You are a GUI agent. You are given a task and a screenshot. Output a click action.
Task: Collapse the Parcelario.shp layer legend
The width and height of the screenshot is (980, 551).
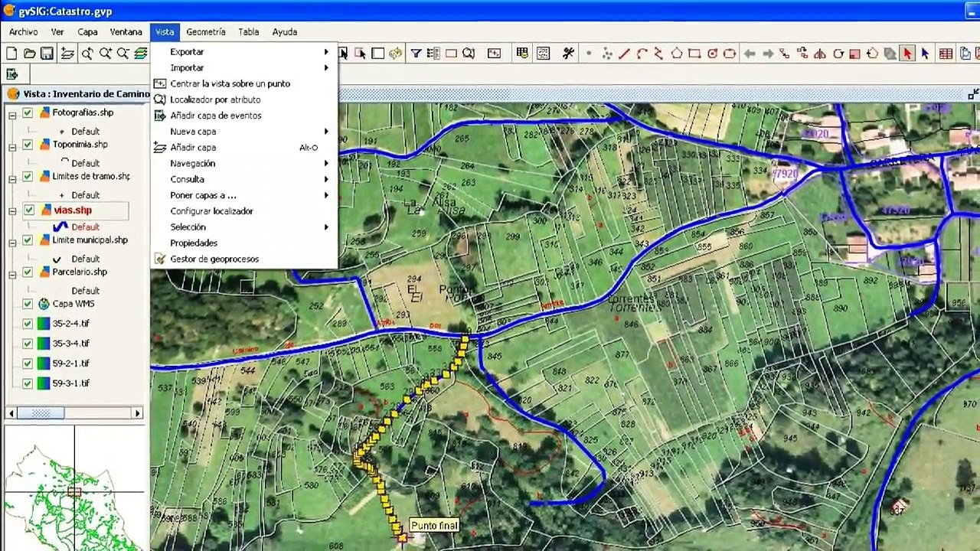(12, 274)
